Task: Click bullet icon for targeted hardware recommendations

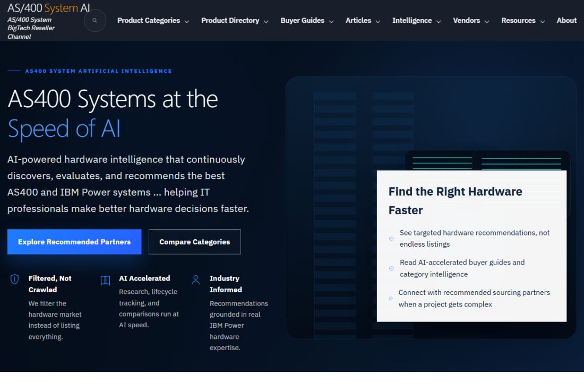Action: (391, 239)
